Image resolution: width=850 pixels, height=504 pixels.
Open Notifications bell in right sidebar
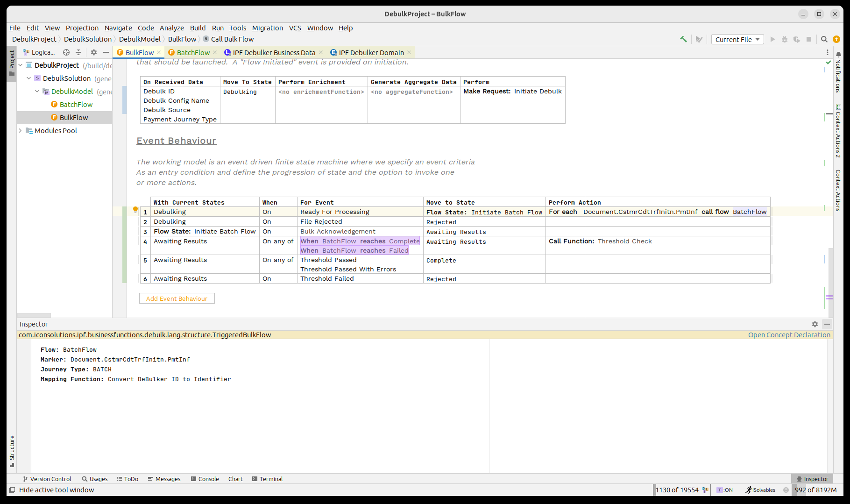[838, 55]
